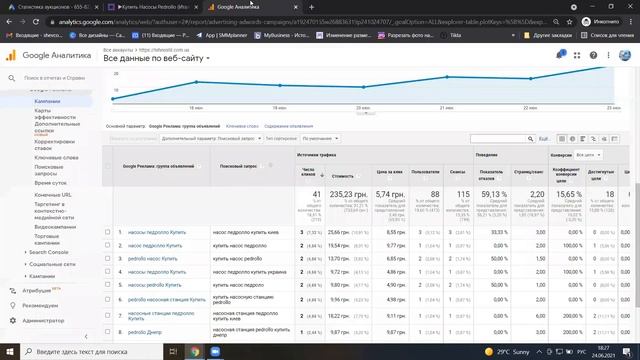Open Поисковые запросы report in sidebar
This screenshot has width=640, height=360.
tap(49, 170)
